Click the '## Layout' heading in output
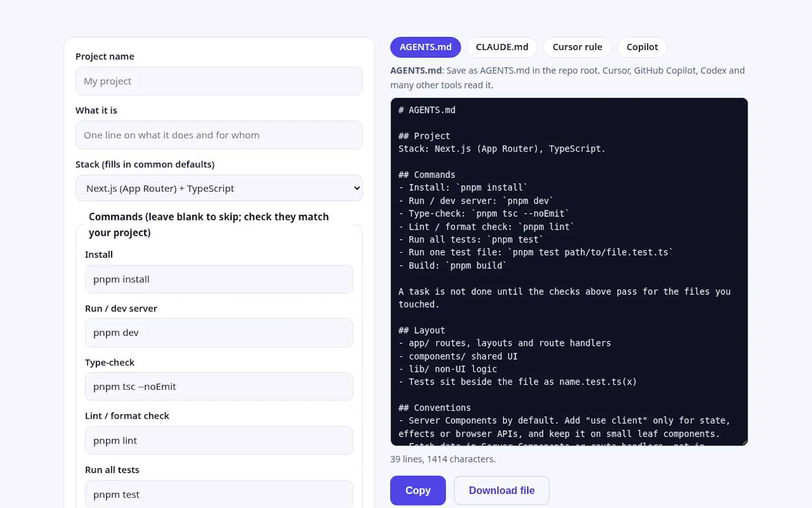812x508 pixels. [x=422, y=330]
